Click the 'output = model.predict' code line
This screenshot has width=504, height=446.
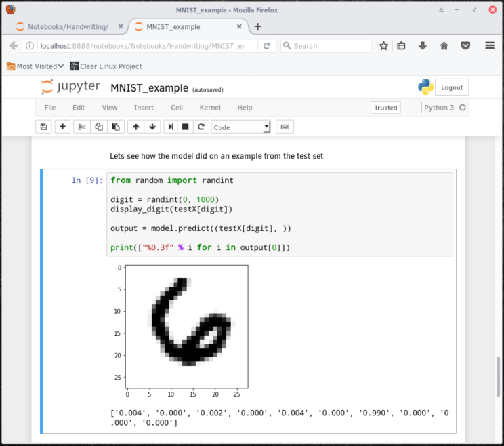pos(201,228)
